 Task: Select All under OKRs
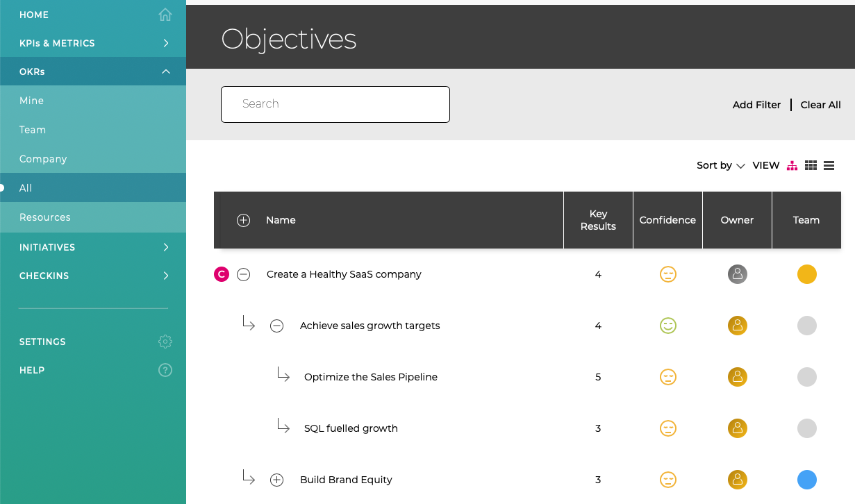(x=93, y=188)
